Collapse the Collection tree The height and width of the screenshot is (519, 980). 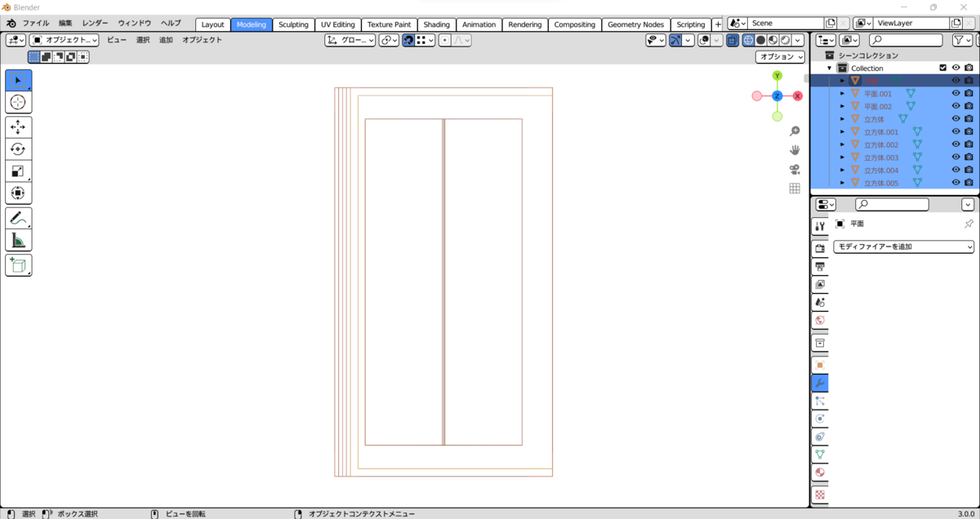[830, 69]
